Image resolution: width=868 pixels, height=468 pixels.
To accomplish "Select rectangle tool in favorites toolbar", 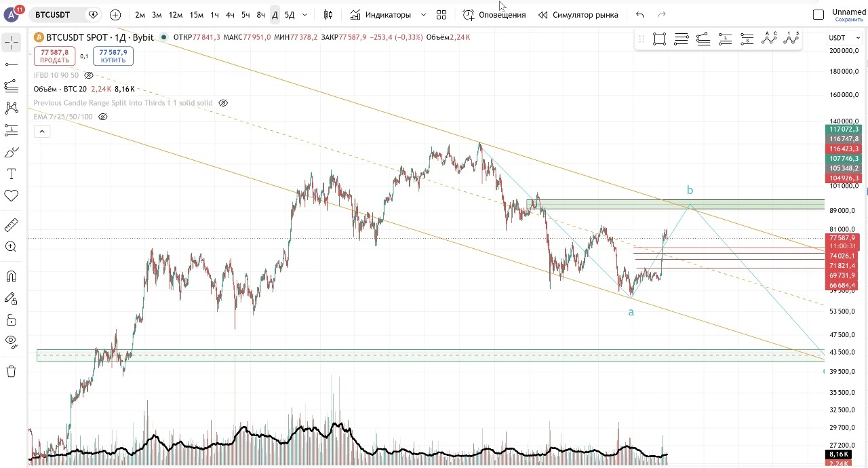I will tap(659, 39).
